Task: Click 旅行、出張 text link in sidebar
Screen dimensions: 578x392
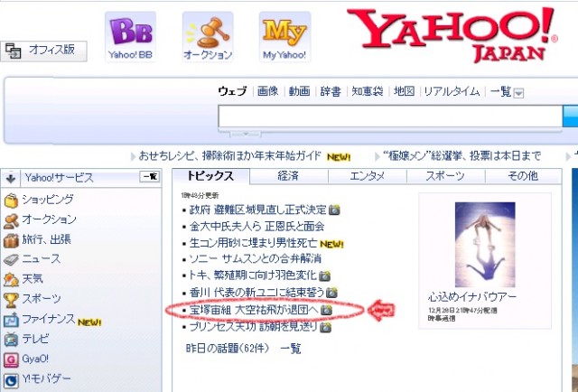Action: click(46, 239)
